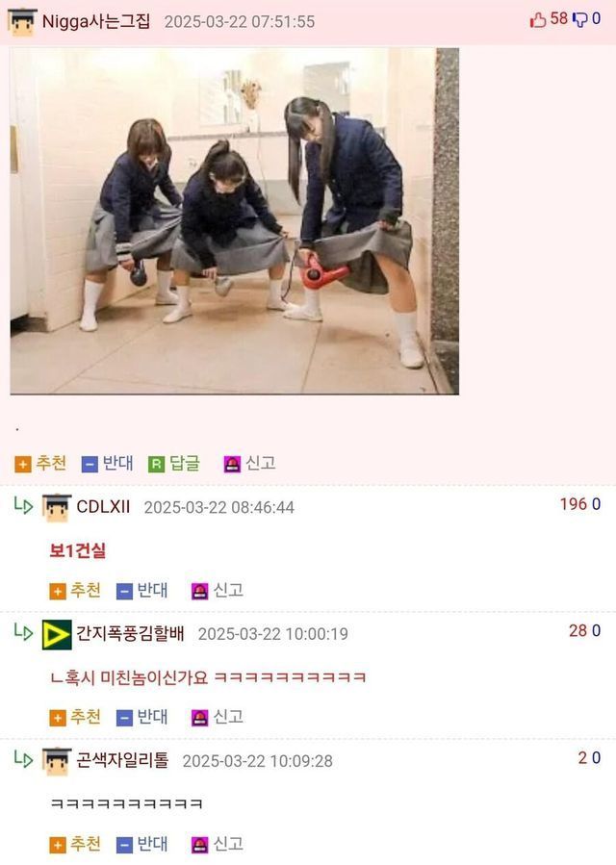The image size is (616, 865).
Task: Click the 신고 siren icon under the main post
Action: coord(232,465)
